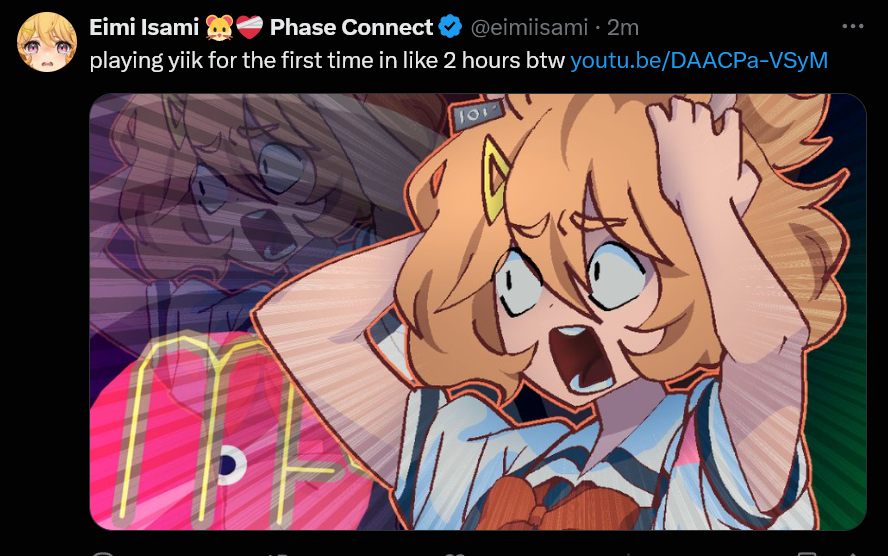Click the 2m timestamp
888x556 pixels.
coord(622,27)
